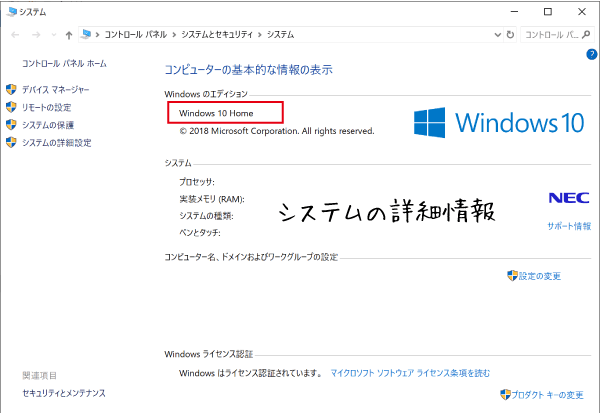This screenshot has height=413, width=600.
Task: Open the recent locations dropdown arrow
Action: pyautogui.click(x=54, y=35)
